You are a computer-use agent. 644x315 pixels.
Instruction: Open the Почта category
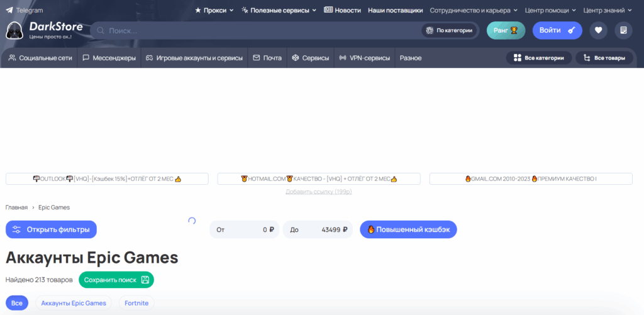pyautogui.click(x=267, y=58)
